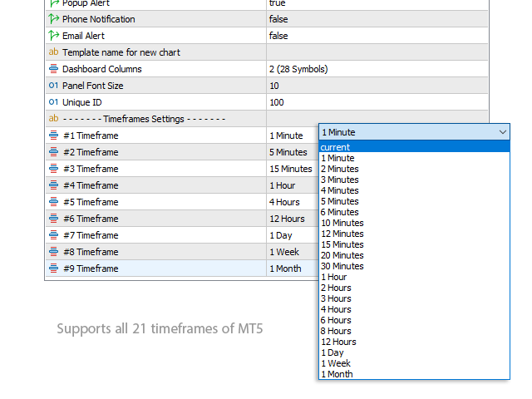Image resolution: width=532 pixels, height=399 pixels.
Task: Click #8 Timeframe value '1 Week'
Action: click(x=284, y=252)
